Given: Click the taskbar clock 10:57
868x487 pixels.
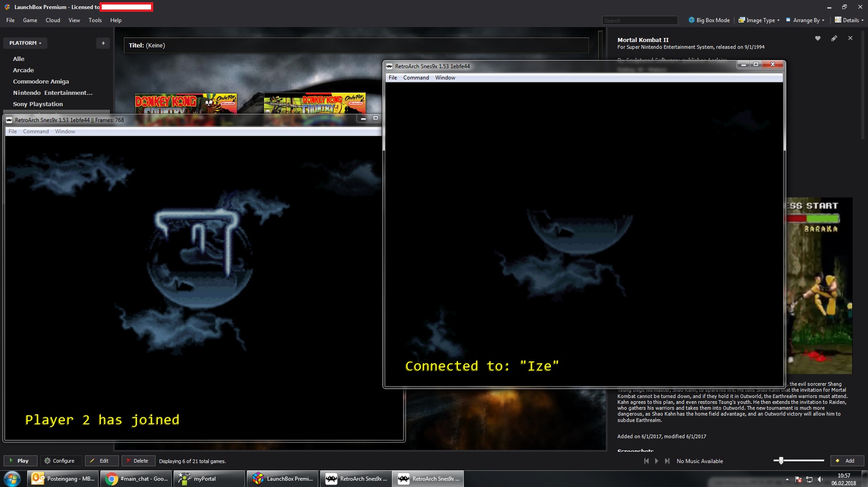Looking at the screenshot, I should click(844, 476).
